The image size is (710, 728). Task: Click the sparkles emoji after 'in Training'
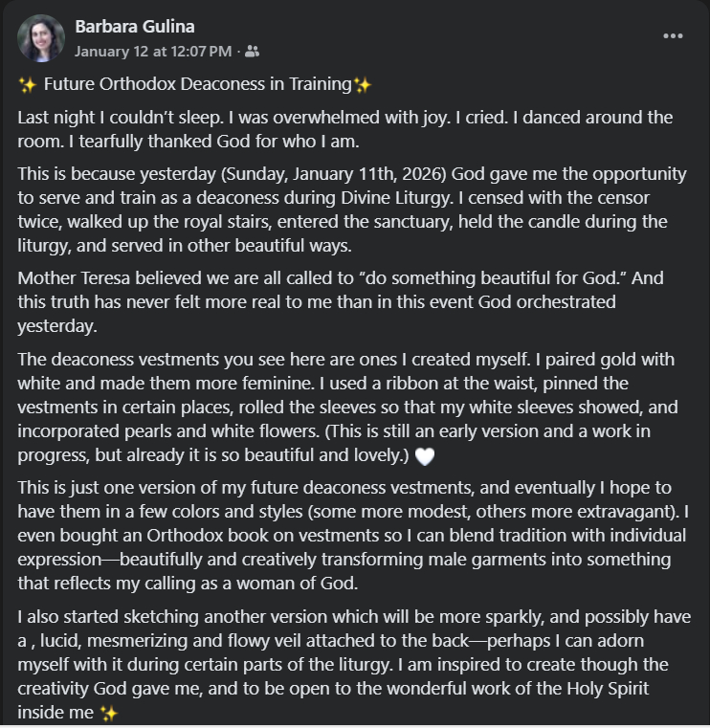coord(362,84)
